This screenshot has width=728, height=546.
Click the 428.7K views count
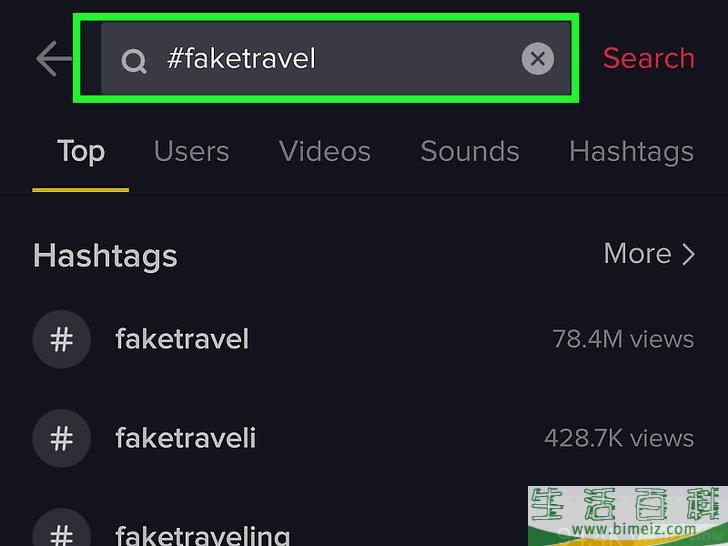click(x=619, y=438)
